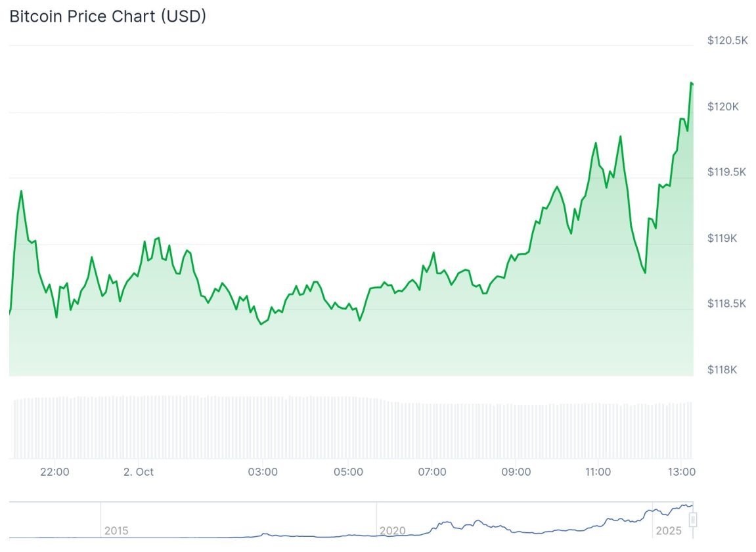Click the $119K price axis label
This screenshot has width=756, height=552.
[x=723, y=238]
